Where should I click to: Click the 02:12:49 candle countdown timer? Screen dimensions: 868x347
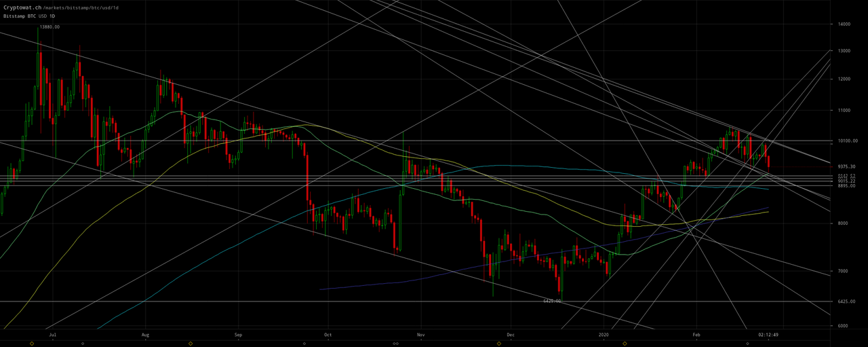click(x=768, y=335)
